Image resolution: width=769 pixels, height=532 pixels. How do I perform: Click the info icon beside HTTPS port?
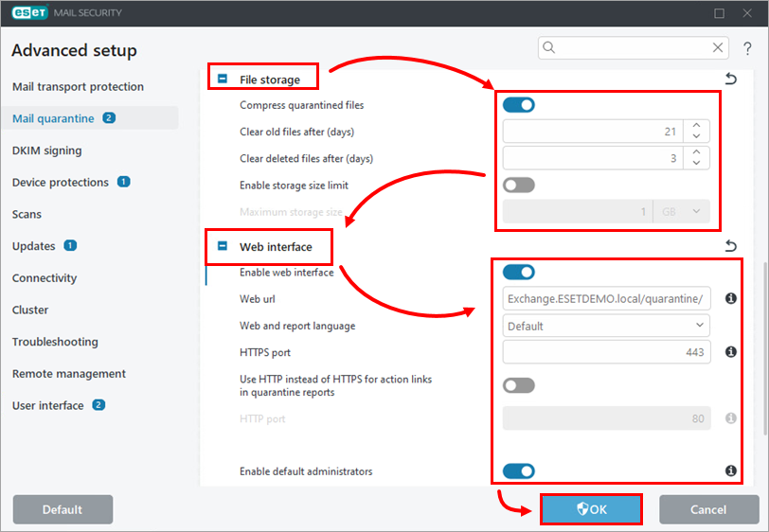(x=730, y=352)
